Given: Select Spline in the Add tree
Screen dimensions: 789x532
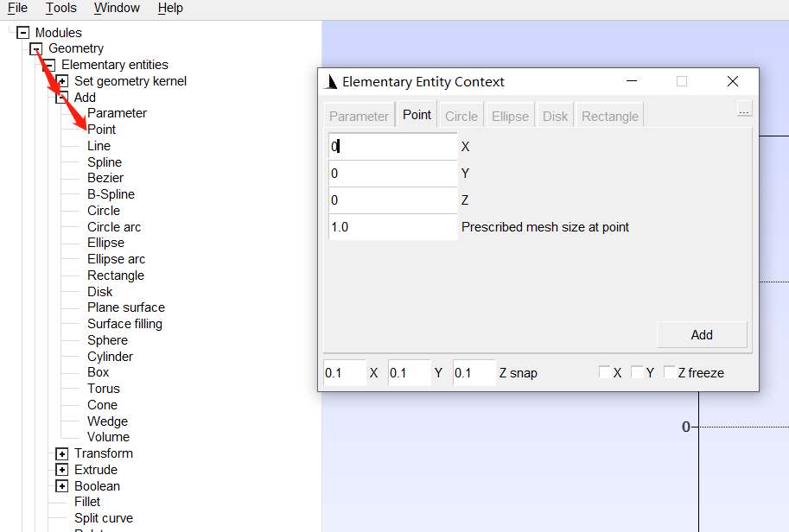Looking at the screenshot, I should coord(105,162).
